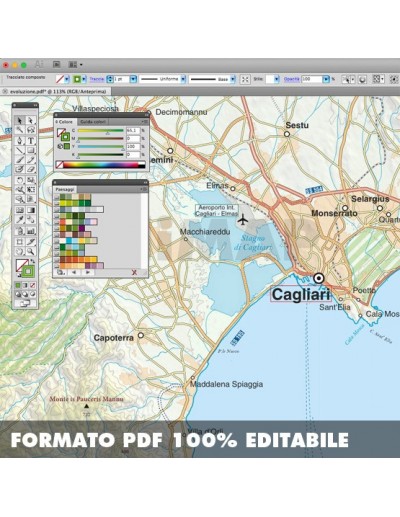Select the Eyedropper tool
Viewport: 400px width, 517px height.
pyautogui.click(x=20, y=220)
